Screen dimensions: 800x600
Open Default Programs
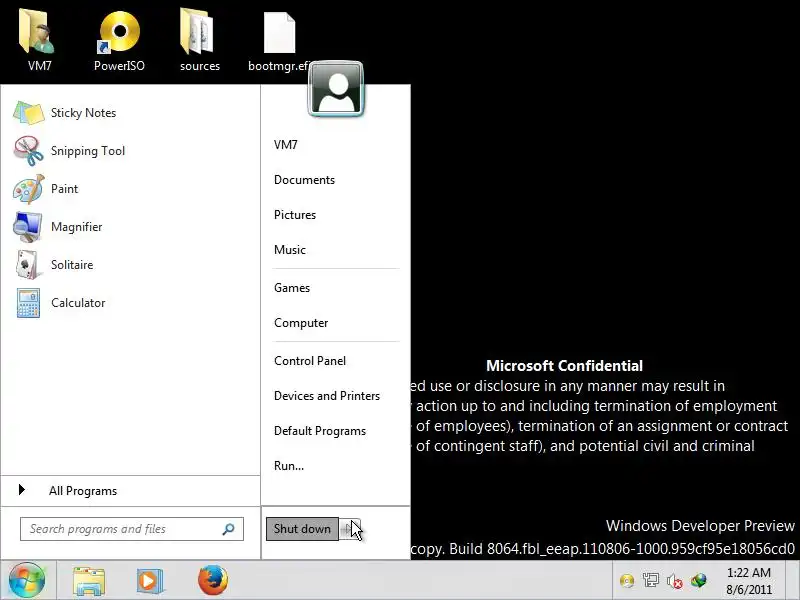click(320, 431)
